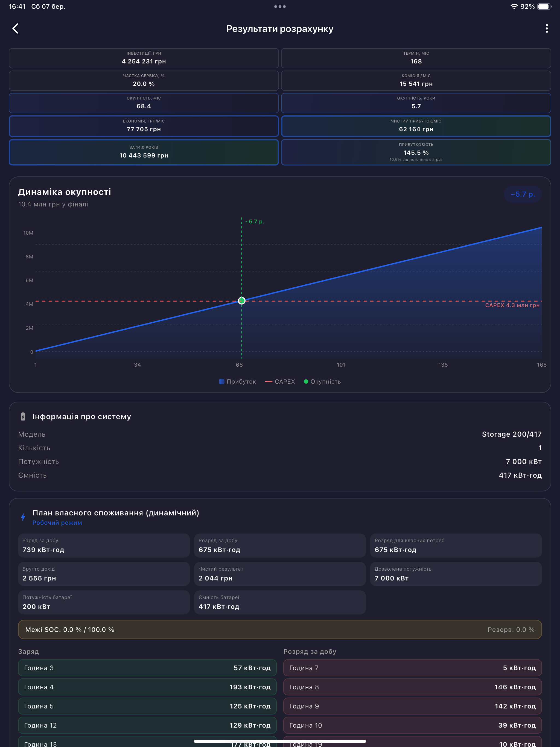Select charge row Година 3
The width and height of the screenshot is (560, 747).
pos(147,668)
